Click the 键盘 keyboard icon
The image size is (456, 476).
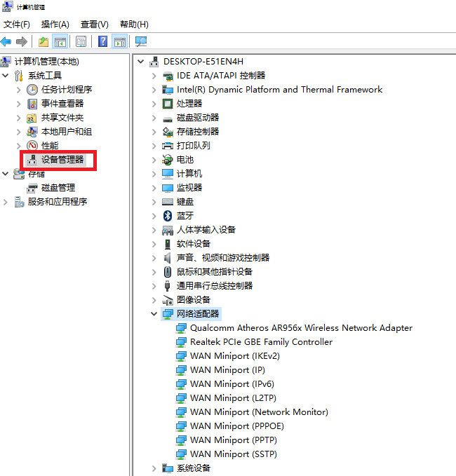coord(168,202)
